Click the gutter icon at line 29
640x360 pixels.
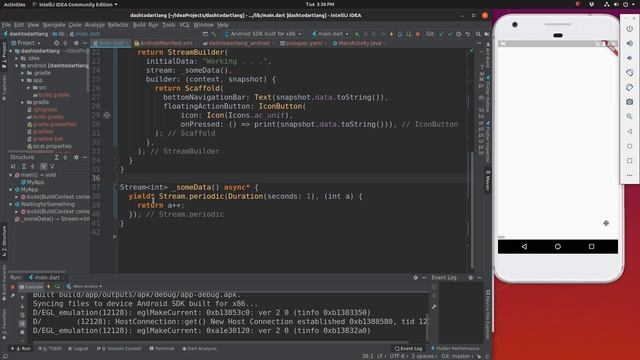(107, 116)
